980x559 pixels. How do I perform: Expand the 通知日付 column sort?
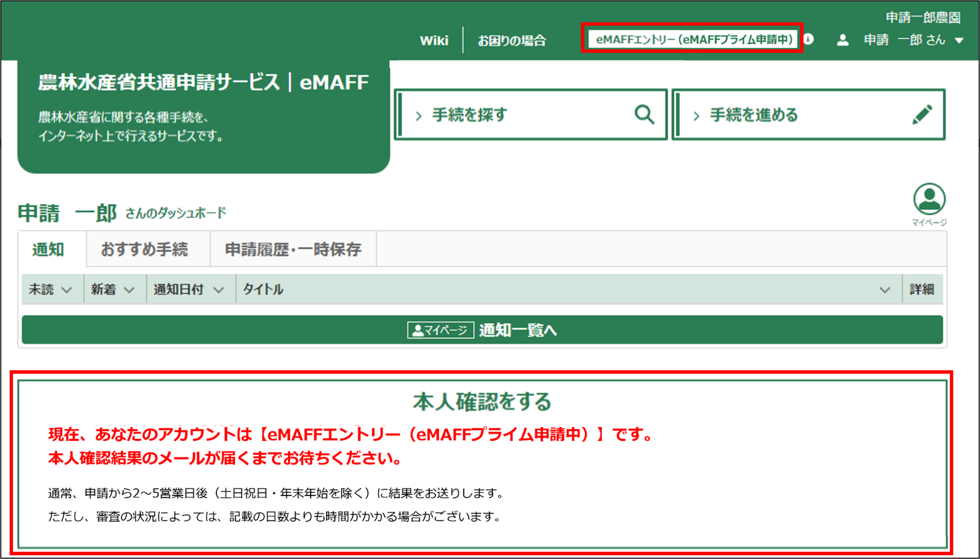(218, 290)
